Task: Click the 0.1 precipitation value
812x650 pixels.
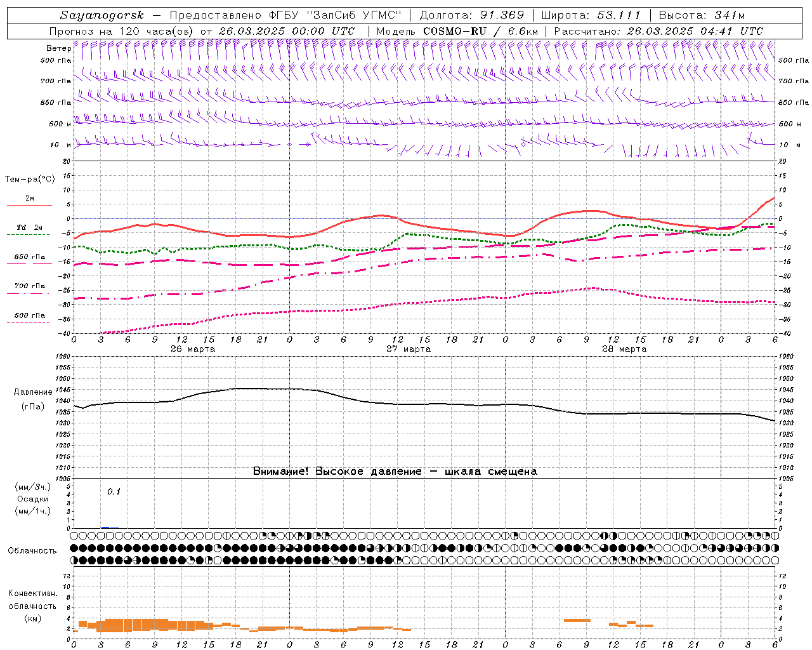Action: [x=114, y=492]
